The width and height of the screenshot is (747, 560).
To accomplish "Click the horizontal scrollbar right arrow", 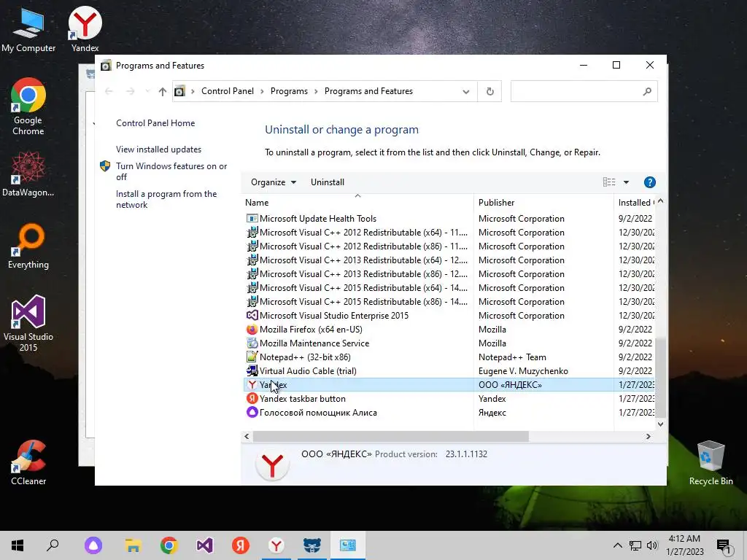I will pos(648,437).
